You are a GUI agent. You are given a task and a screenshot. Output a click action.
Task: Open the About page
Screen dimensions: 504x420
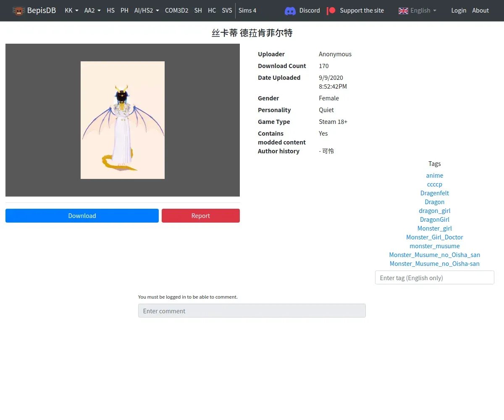480,10
